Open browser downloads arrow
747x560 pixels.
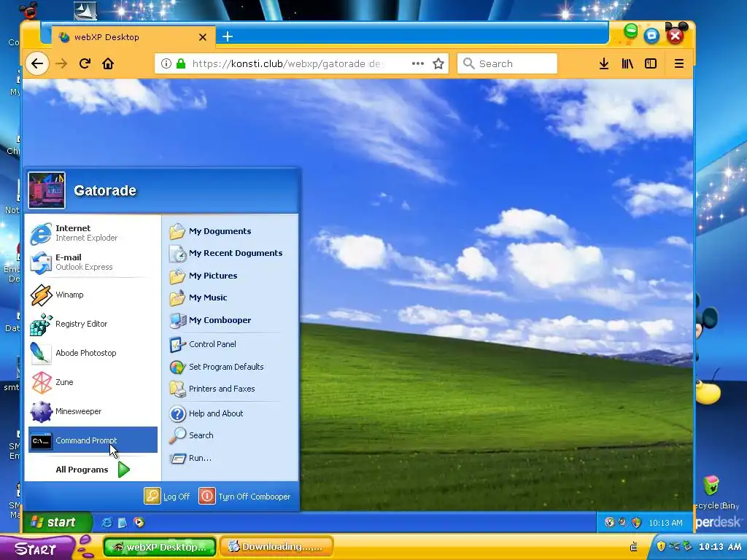tap(603, 64)
